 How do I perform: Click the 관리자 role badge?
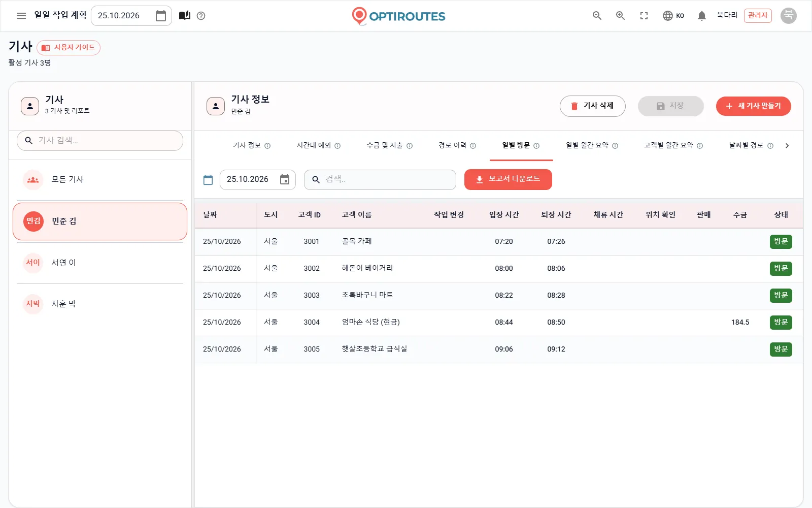click(x=758, y=16)
